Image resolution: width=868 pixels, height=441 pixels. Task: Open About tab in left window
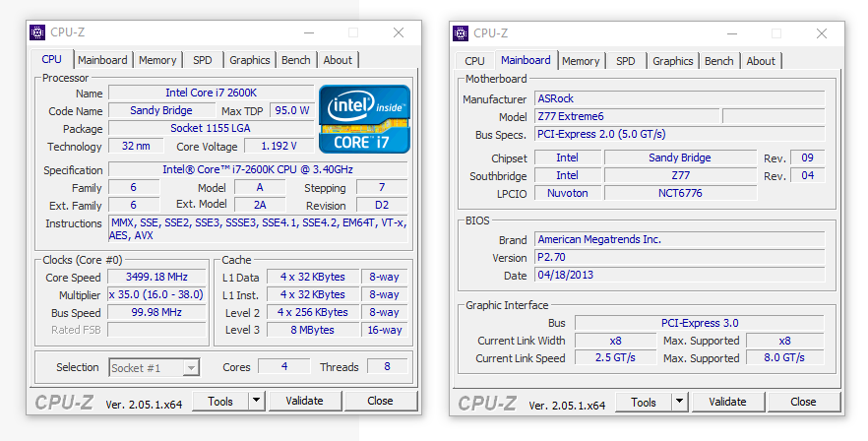(338, 60)
